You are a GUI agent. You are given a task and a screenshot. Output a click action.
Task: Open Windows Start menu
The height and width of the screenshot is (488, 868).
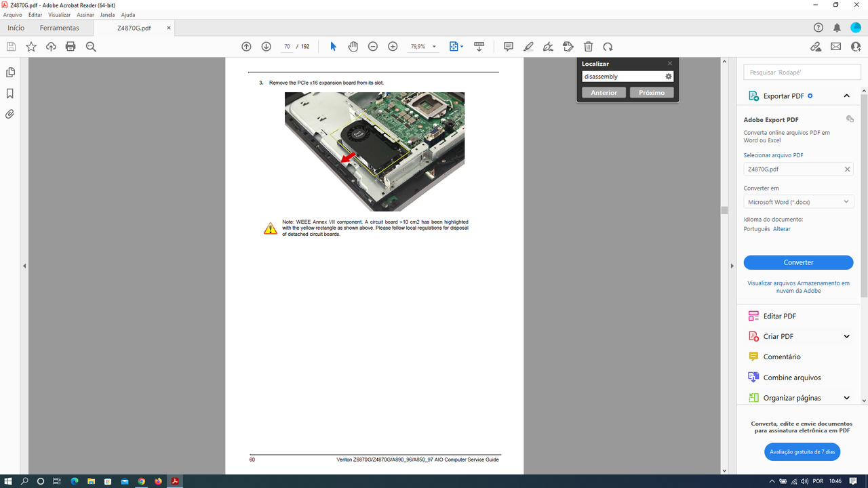pyautogui.click(x=8, y=481)
